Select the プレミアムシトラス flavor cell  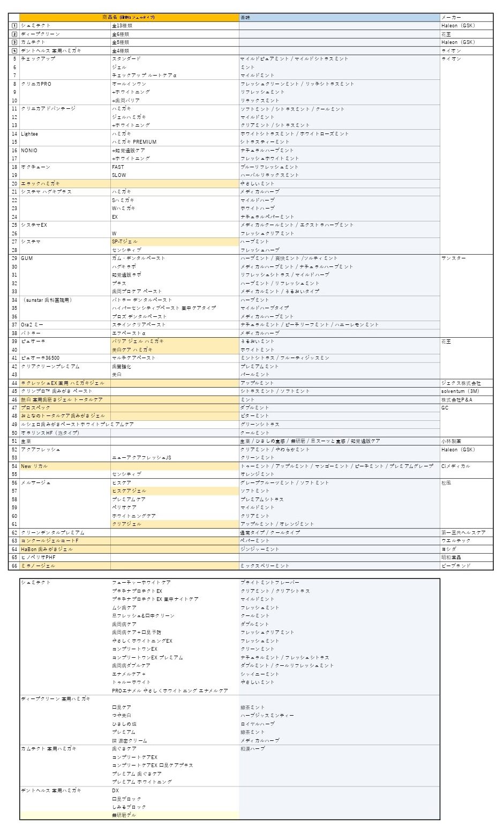click(x=340, y=500)
